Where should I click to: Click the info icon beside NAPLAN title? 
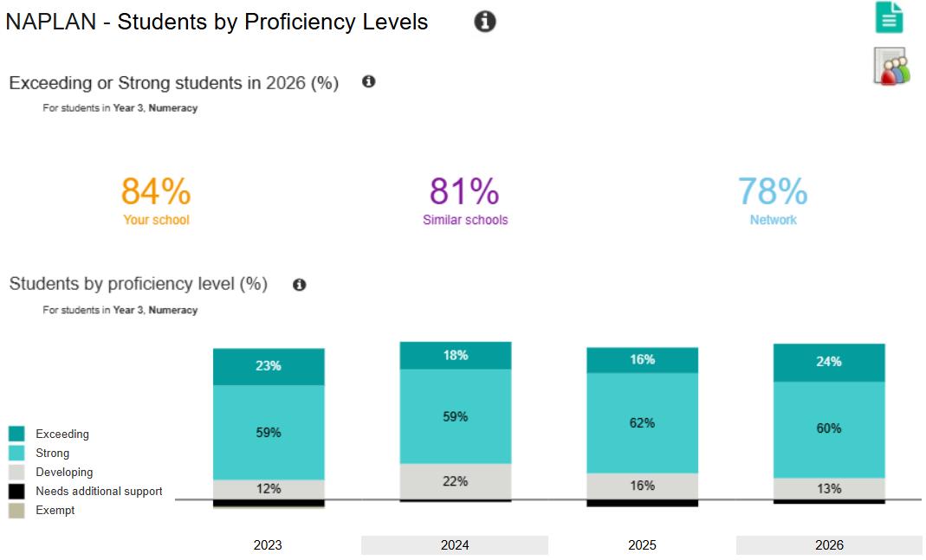(485, 22)
